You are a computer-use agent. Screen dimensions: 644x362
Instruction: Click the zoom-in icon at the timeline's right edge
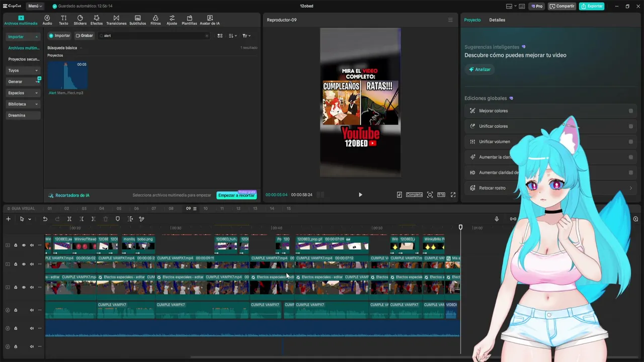click(635, 219)
